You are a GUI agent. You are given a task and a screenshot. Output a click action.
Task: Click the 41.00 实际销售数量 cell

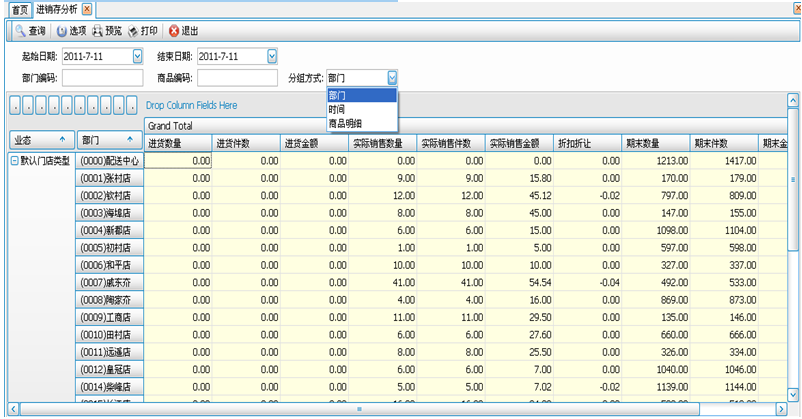point(383,283)
